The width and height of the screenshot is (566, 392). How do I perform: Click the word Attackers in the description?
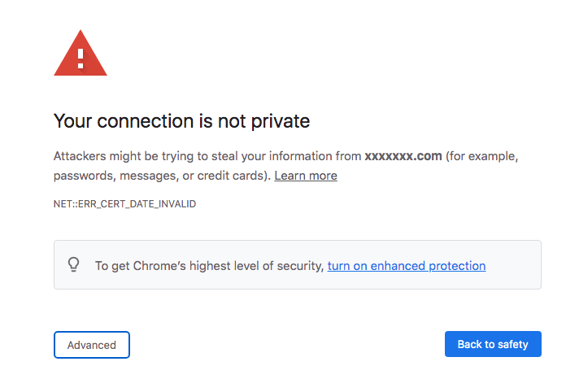point(80,156)
